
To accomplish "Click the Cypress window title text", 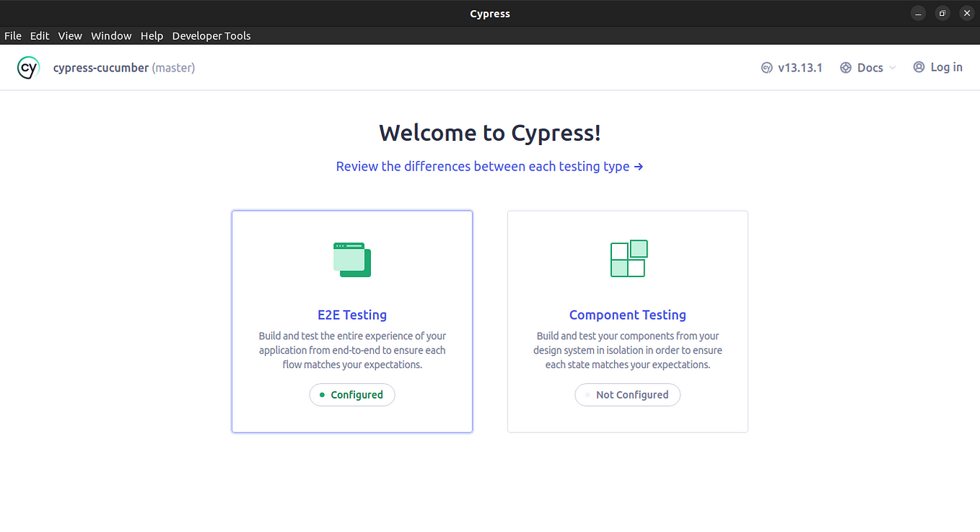I will tap(490, 14).
